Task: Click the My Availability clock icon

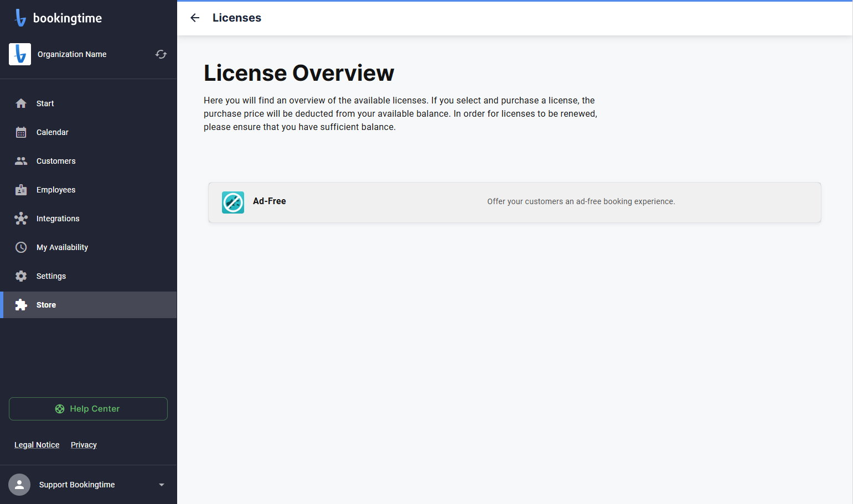Action: (21, 247)
